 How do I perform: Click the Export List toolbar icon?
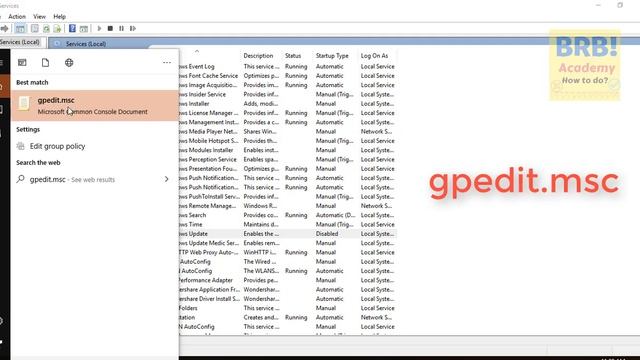[57, 29]
